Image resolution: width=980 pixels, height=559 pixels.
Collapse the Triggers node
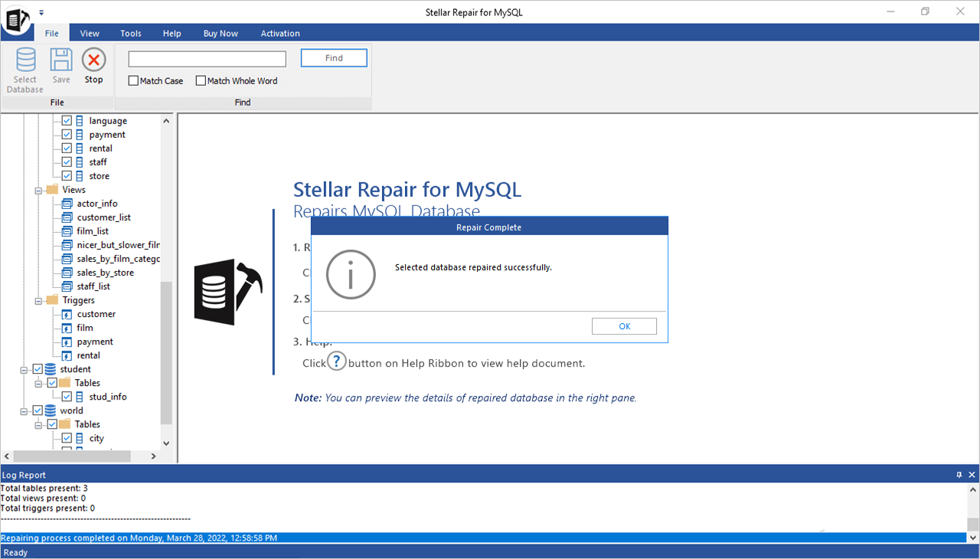[39, 300]
